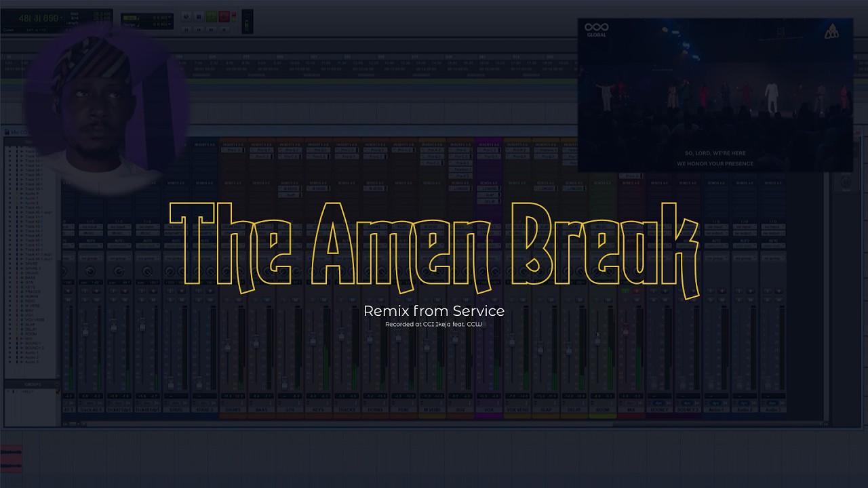This screenshot has height=488, width=868.
Task: Click the green Play transport button
Action: [212, 16]
